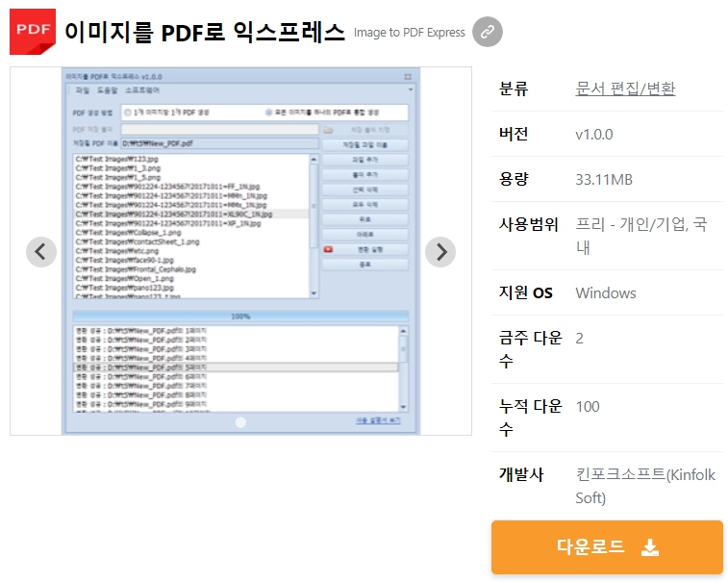Show previous screenshot with left arrow
The height and width of the screenshot is (583, 728).
[41, 252]
